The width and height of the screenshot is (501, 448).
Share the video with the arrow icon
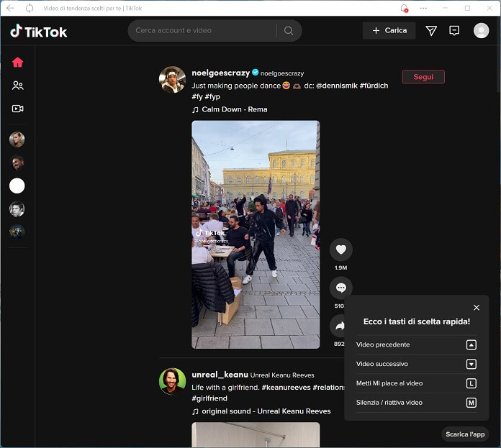point(339,326)
